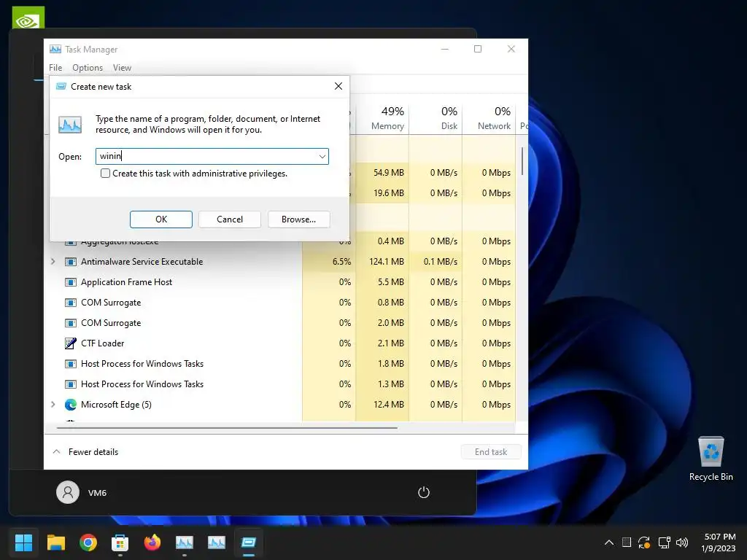Click the Antimalware Service Executable process icon
Screen dimensions: 747x560
(71, 262)
